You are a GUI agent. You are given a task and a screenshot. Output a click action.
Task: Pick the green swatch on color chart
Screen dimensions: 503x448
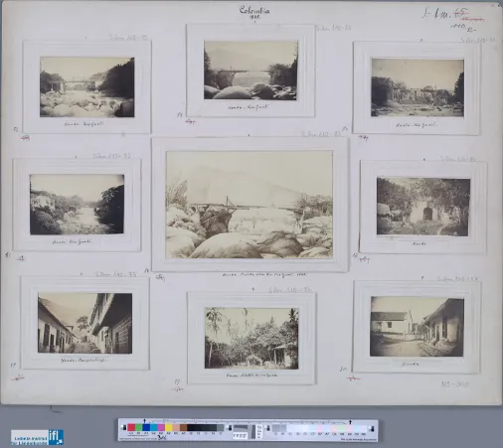coord(139,427)
